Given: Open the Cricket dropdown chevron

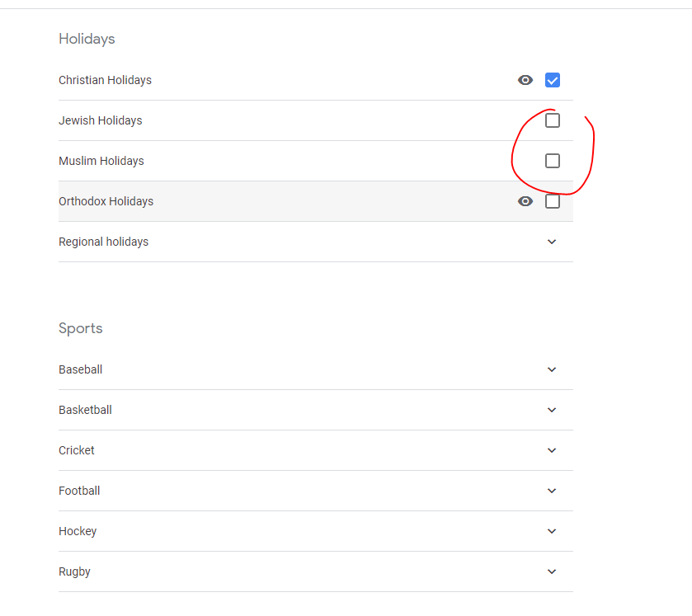Looking at the screenshot, I should tap(552, 450).
